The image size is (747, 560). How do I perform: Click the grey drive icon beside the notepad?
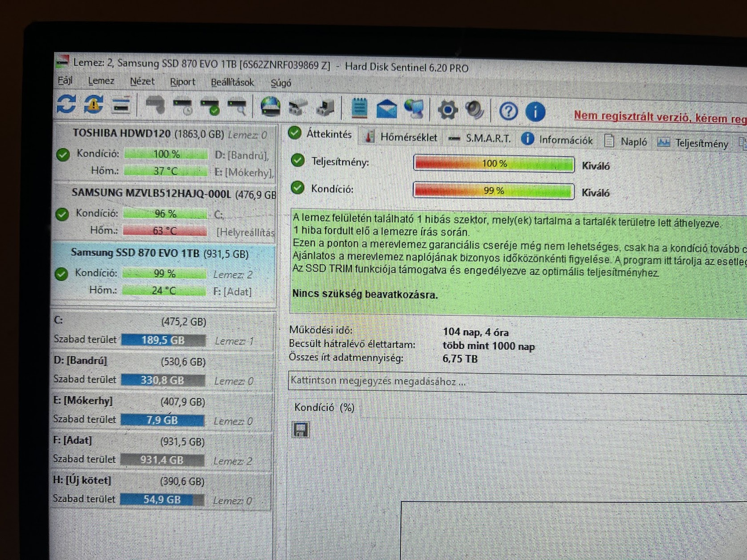325,109
